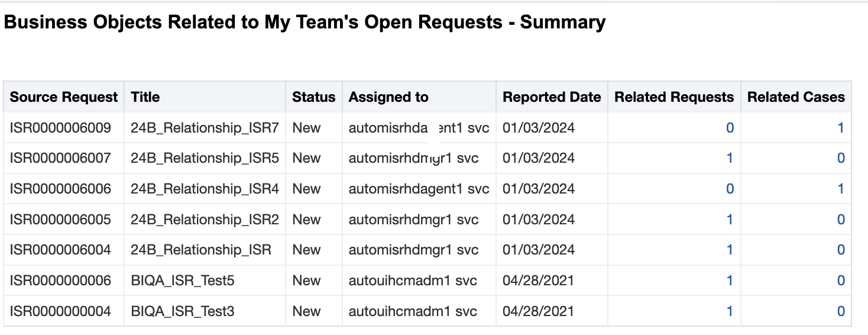The height and width of the screenshot is (335, 868).
Task: Click the Related Requests column header
Action: 675,97
